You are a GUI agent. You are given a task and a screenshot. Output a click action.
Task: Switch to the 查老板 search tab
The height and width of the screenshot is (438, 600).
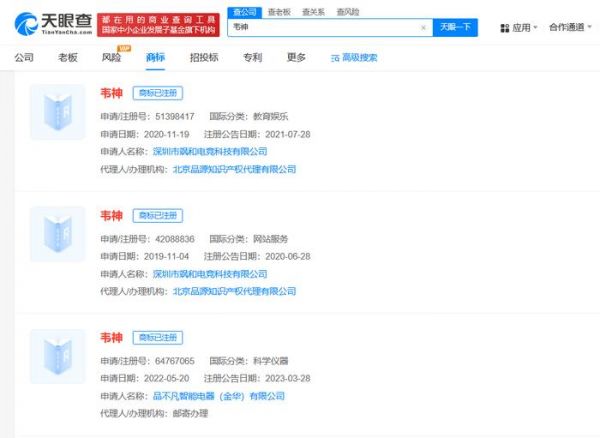[279, 12]
